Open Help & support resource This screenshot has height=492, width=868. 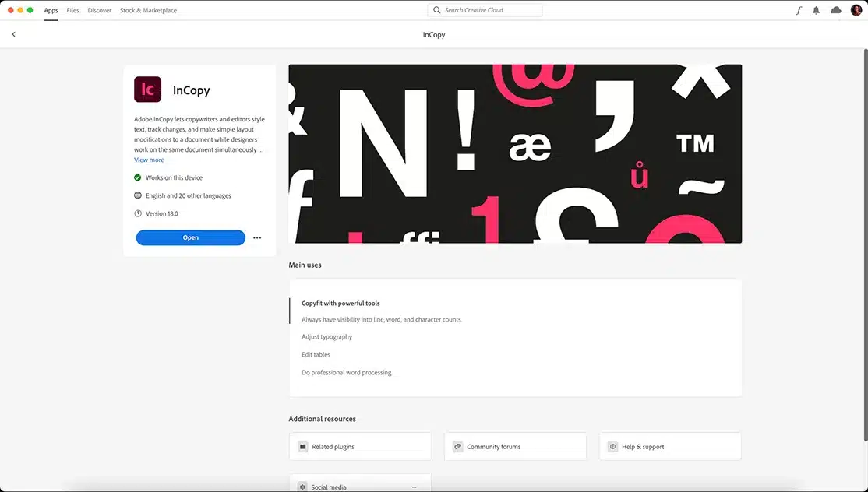670,447
